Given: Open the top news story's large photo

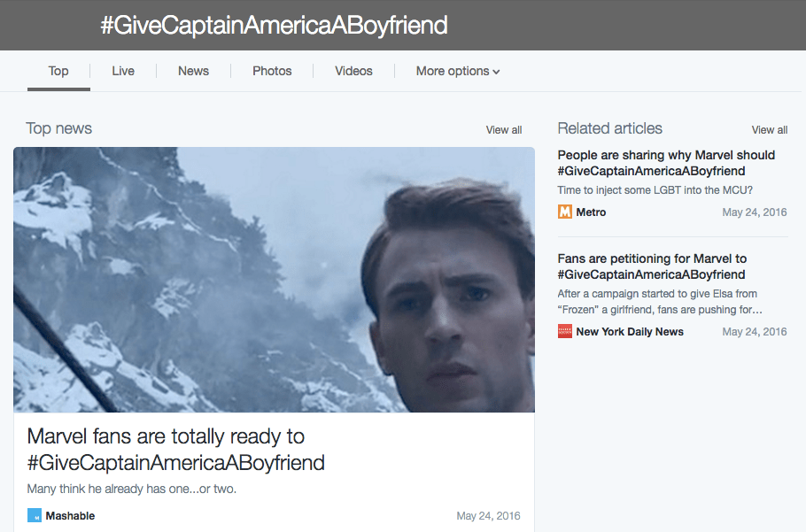Looking at the screenshot, I should click(x=274, y=279).
